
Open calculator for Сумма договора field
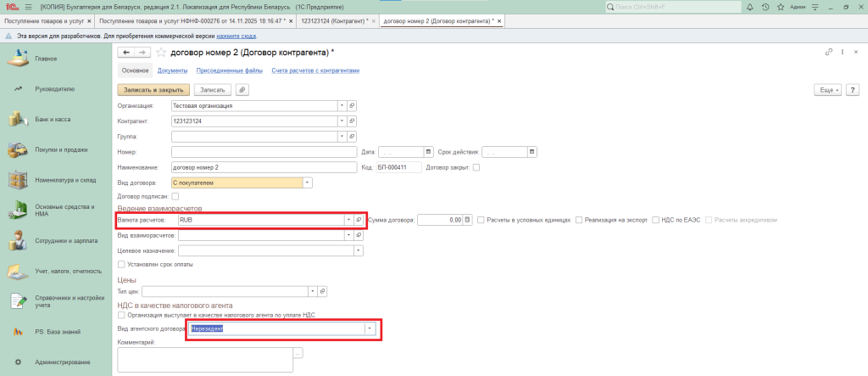click(x=467, y=220)
